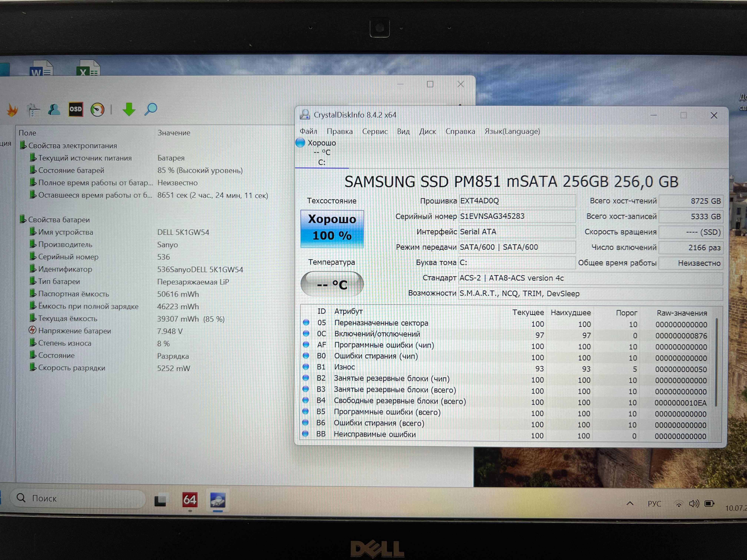Open the OSD panel icon in AIDA64 toolbar

(76, 109)
